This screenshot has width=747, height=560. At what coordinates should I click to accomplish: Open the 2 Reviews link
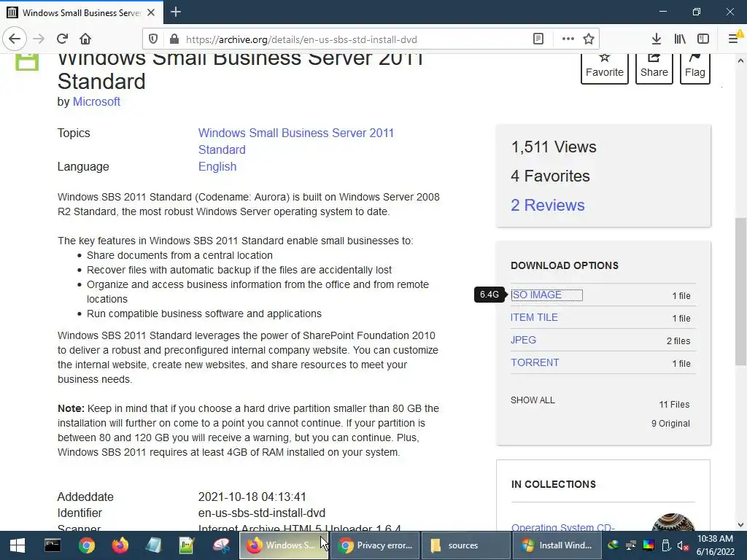tap(547, 205)
